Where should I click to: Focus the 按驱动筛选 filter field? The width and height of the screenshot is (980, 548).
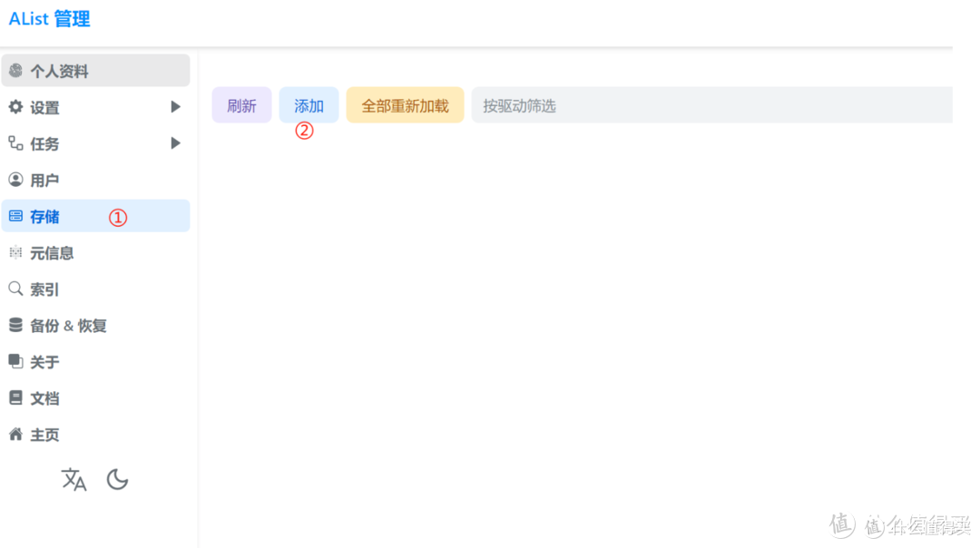[x=712, y=105]
